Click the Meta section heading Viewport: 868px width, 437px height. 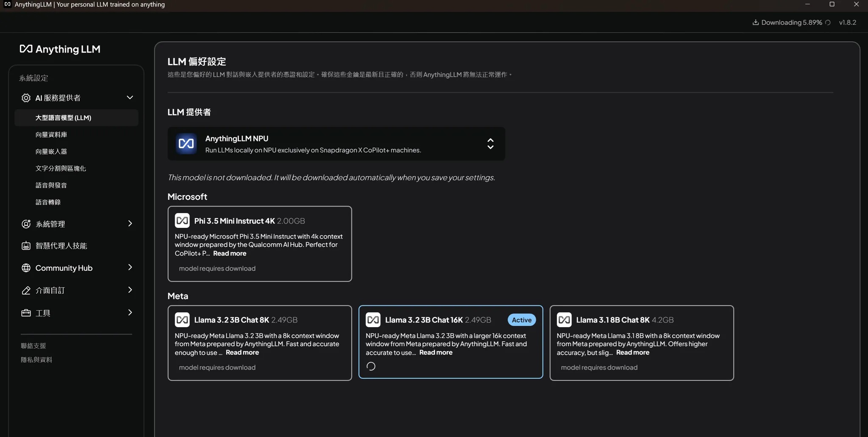tap(178, 296)
